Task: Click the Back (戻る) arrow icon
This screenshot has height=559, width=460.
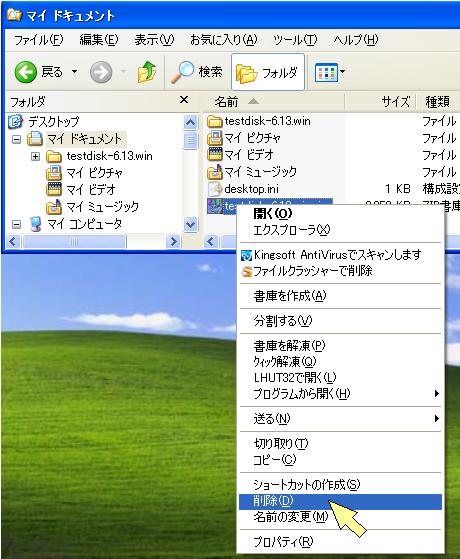Action: [x=25, y=72]
